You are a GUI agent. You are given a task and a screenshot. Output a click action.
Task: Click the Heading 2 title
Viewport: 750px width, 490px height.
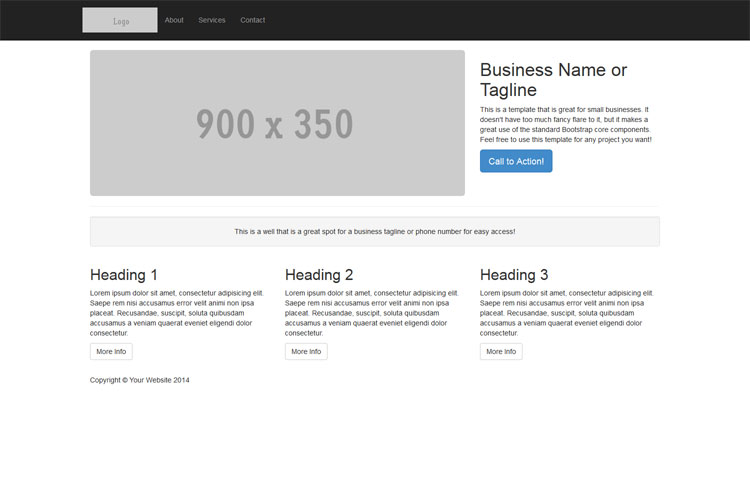click(x=319, y=275)
